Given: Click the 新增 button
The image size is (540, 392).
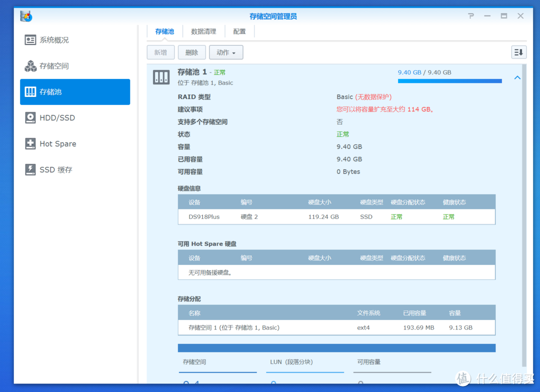Looking at the screenshot, I should pos(160,52).
